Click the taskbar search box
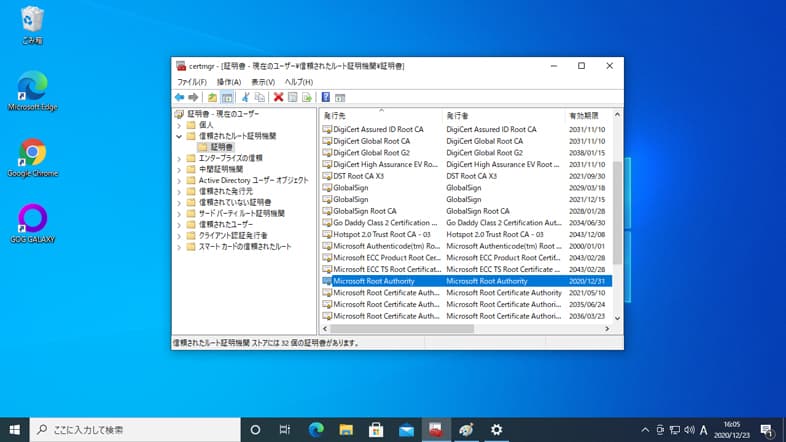 click(135, 429)
